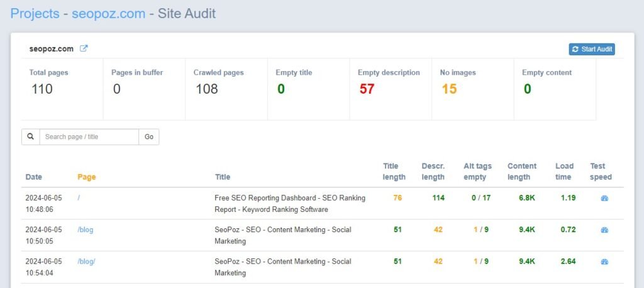Sort by the Page column header
Image resolution: width=644 pixels, height=288 pixels.
point(86,177)
